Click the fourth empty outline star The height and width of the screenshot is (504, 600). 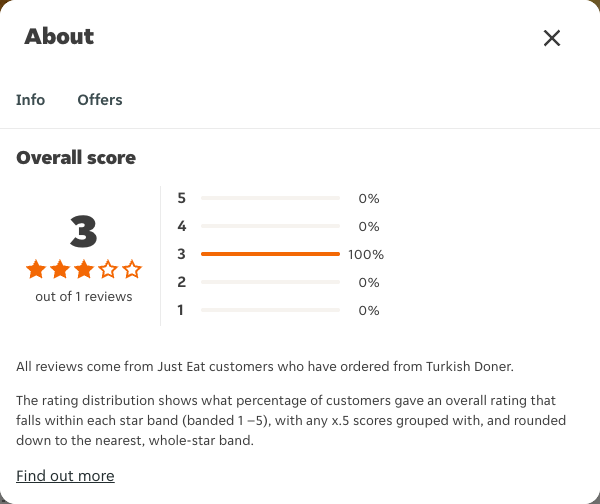point(108,269)
